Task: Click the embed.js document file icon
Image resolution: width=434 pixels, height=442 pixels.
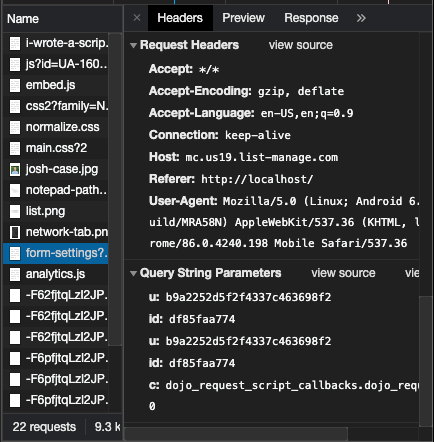Action: [x=15, y=86]
